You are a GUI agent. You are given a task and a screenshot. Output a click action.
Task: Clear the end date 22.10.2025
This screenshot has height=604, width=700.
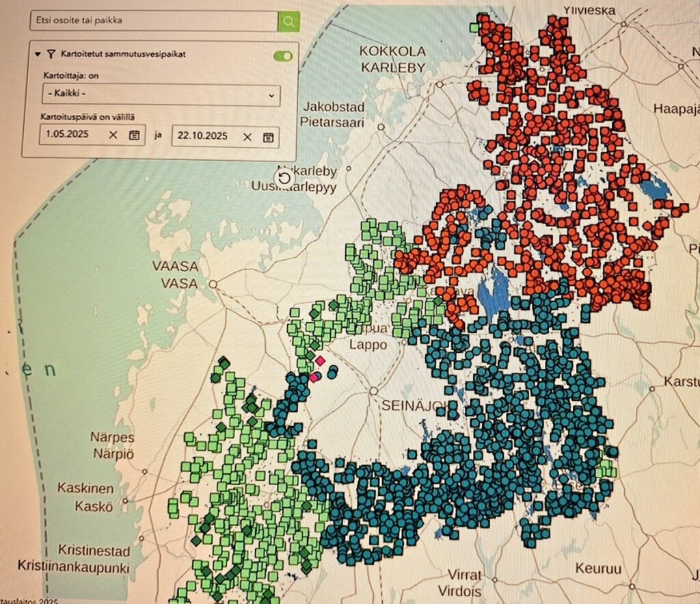click(x=247, y=137)
